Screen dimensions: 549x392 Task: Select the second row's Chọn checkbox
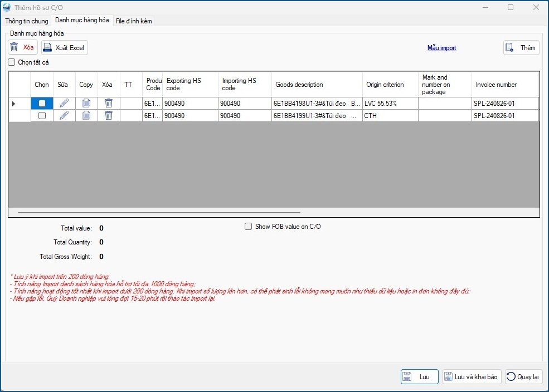click(42, 115)
